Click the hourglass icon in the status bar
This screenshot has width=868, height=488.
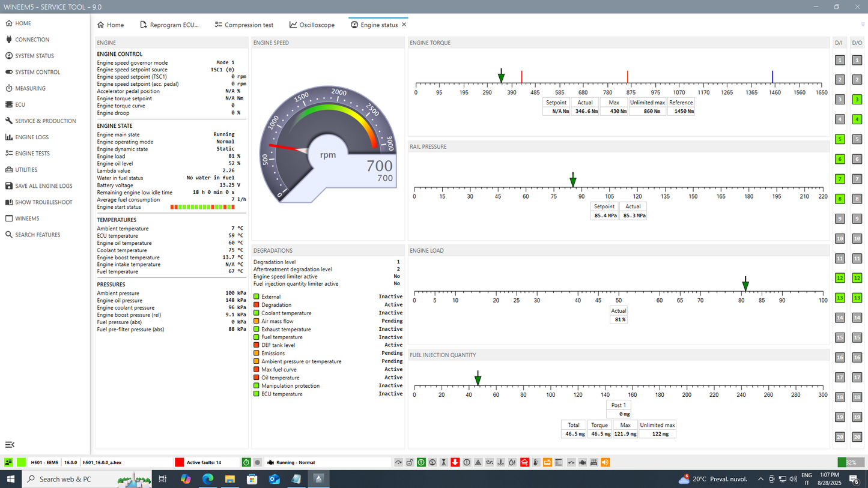tap(444, 462)
